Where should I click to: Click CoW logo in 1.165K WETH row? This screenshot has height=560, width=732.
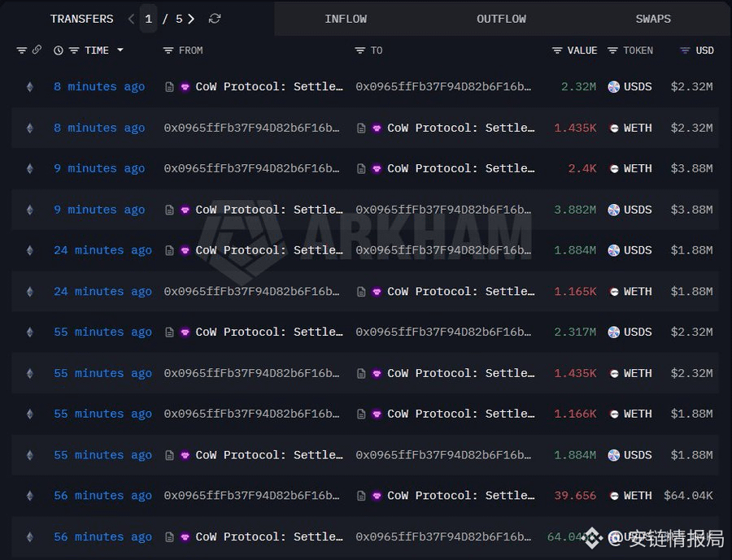point(377,292)
